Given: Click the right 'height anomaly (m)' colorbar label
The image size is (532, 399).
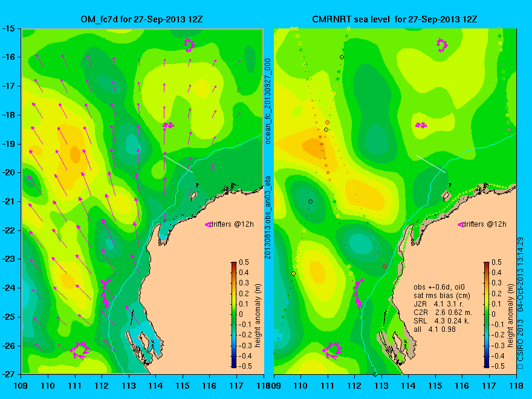Looking at the screenshot, I should click(511, 316).
